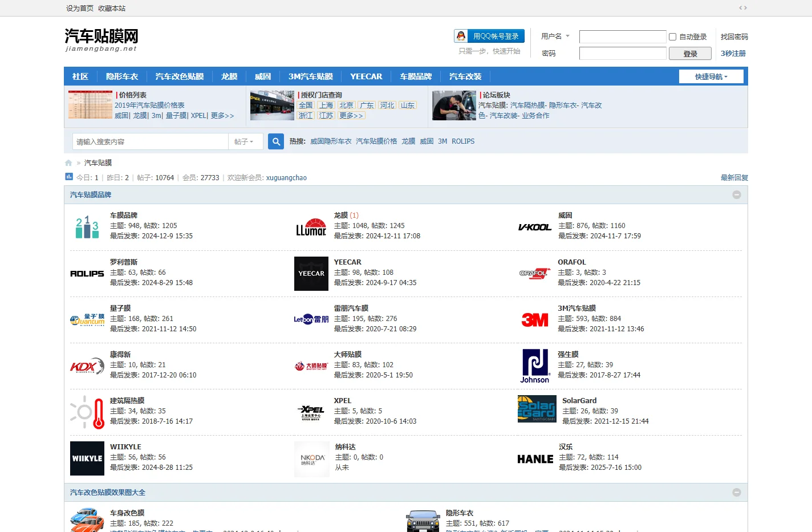Open the 设为首页 link
This screenshot has height=532, width=812.
[80, 8]
